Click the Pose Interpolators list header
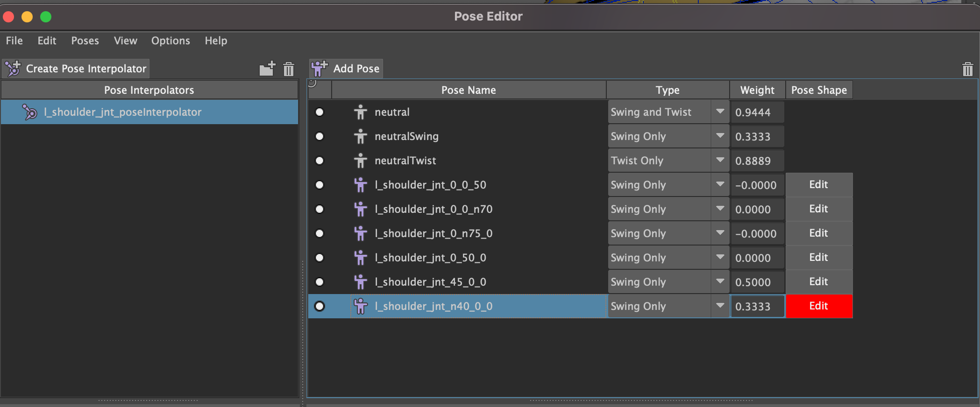The height and width of the screenshot is (407, 980). 149,90
